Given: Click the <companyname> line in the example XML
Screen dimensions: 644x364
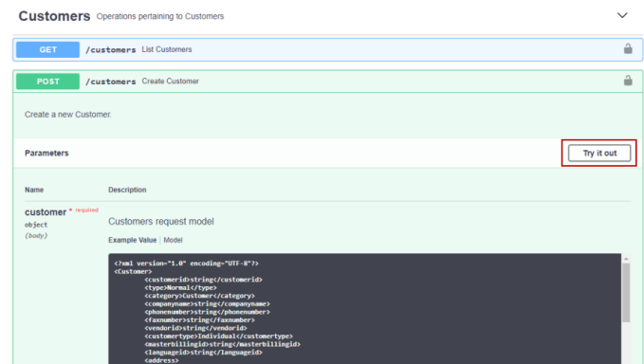Looking at the screenshot, I should tap(207, 303).
